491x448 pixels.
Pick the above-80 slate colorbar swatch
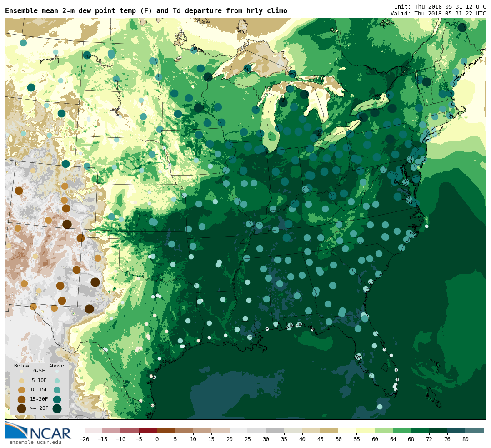475,430
